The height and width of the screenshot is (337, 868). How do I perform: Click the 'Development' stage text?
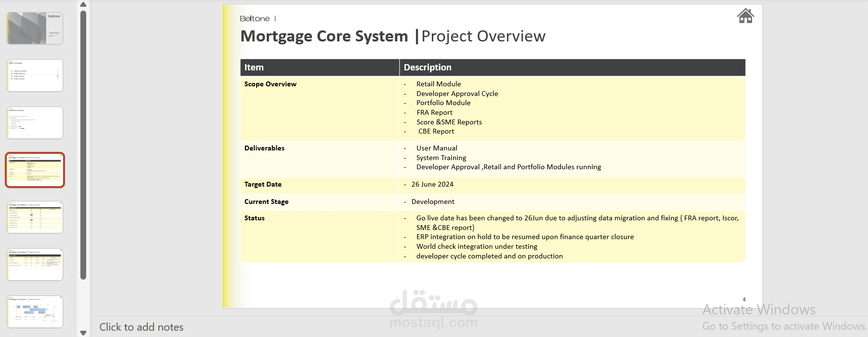433,202
